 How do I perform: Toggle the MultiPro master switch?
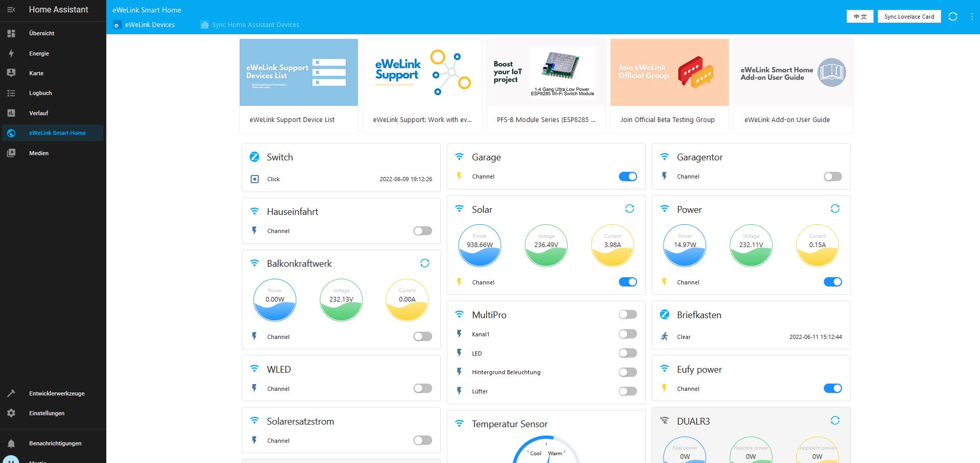[x=628, y=315]
